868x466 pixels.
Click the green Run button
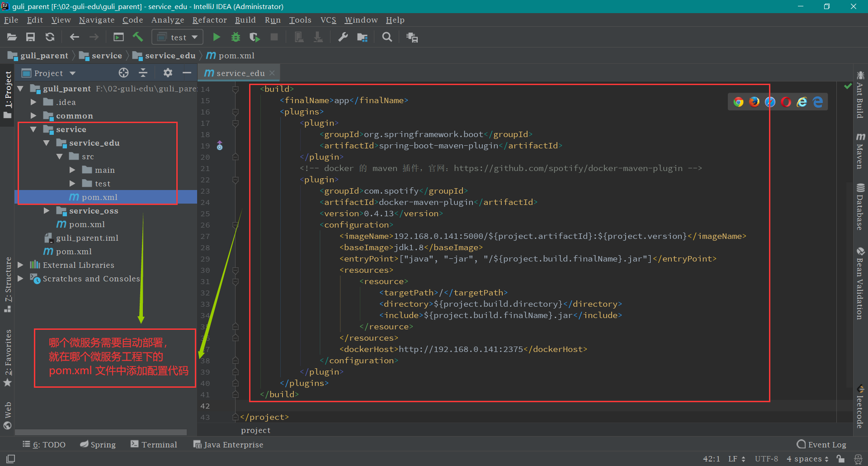tap(217, 37)
